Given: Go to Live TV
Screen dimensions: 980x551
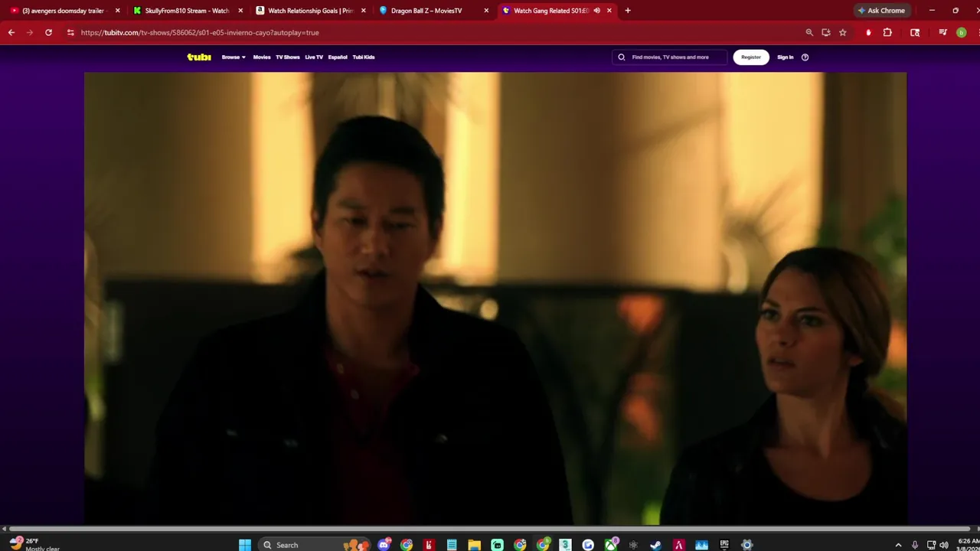Looking at the screenshot, I should [314, 57].
